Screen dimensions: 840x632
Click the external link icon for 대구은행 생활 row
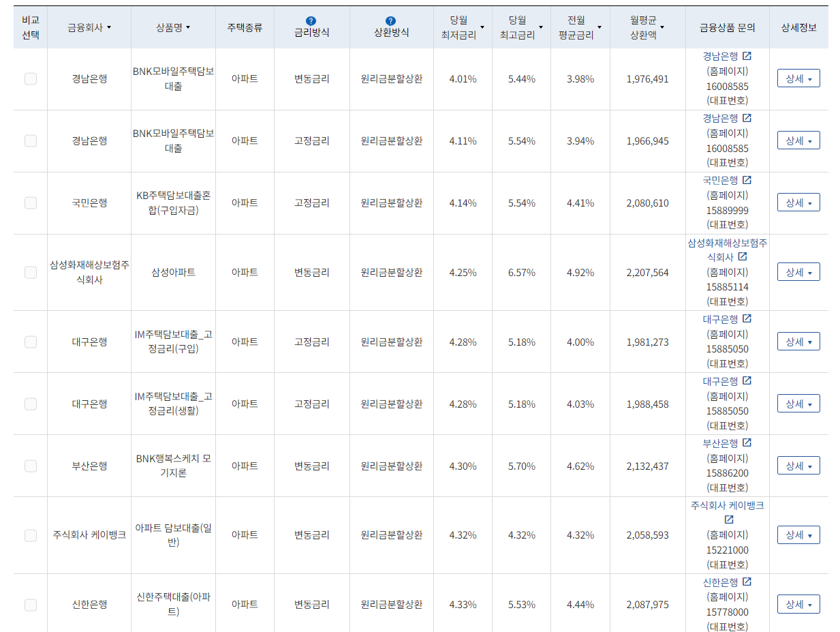tap(747, 380)
